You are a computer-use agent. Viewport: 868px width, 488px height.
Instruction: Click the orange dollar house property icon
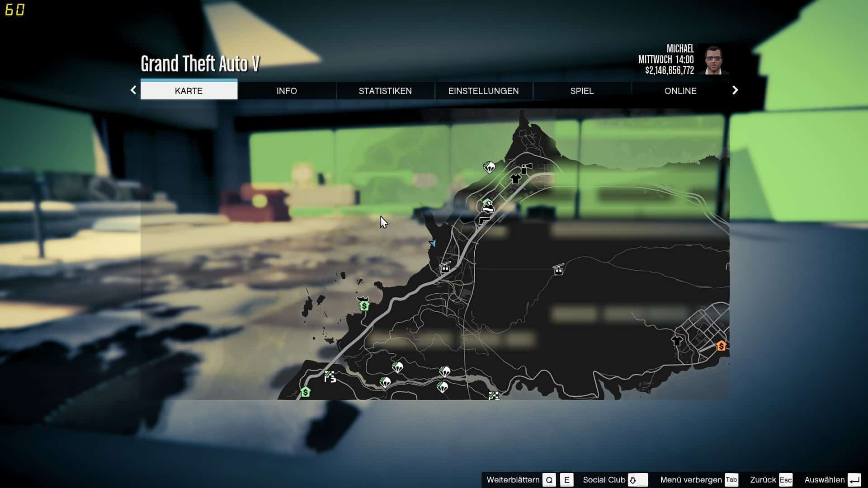721,346
